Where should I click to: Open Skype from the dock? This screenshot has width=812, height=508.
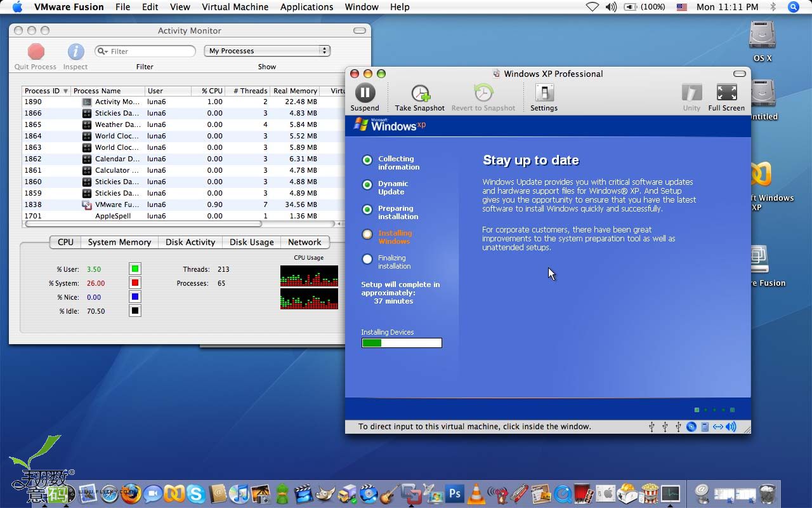[x=195, y=493]
